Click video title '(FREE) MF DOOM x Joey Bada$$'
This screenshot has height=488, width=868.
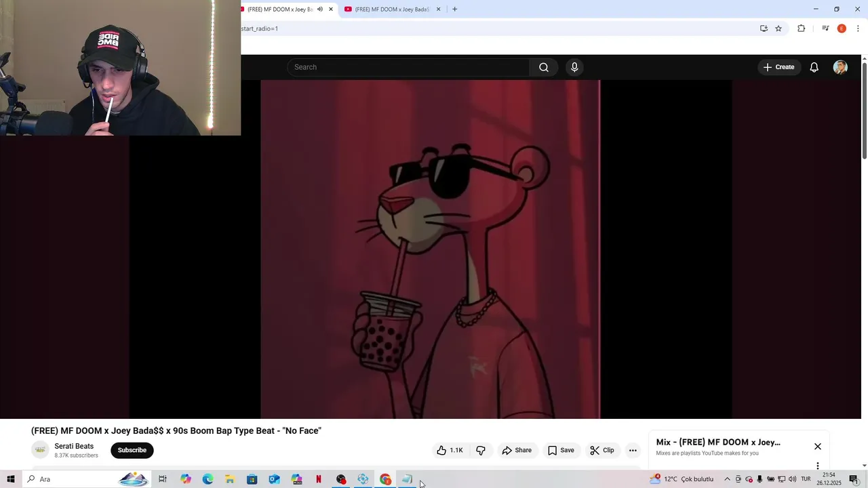pos(176,430)
